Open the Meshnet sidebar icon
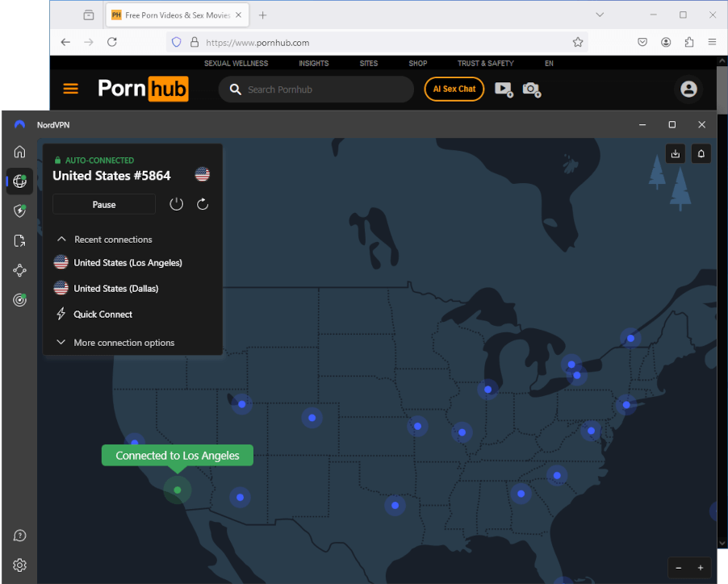The image size is (728, 584). tap(19, 270)
